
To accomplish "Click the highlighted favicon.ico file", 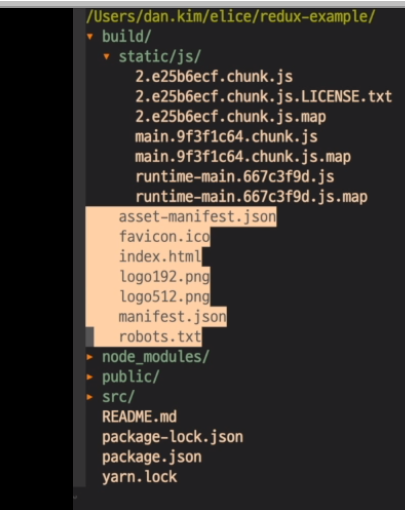I will pyautogui.click(x=164, y=237).
